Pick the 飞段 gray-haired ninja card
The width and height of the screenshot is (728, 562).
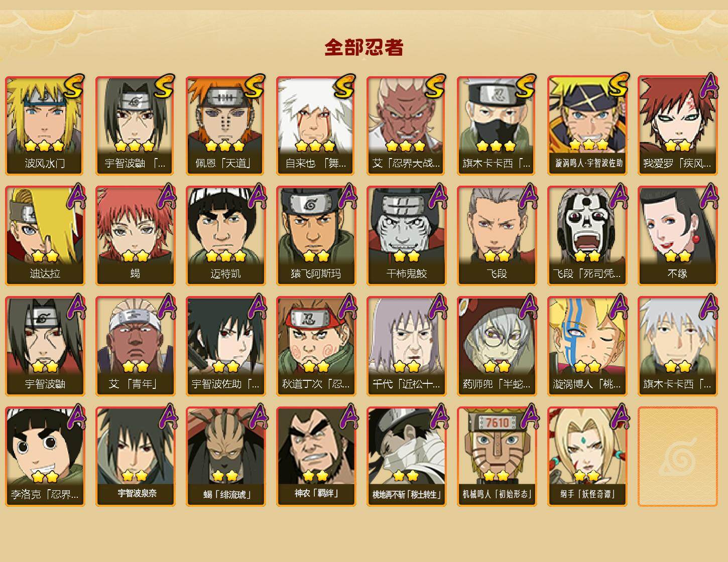pos(497,236)
